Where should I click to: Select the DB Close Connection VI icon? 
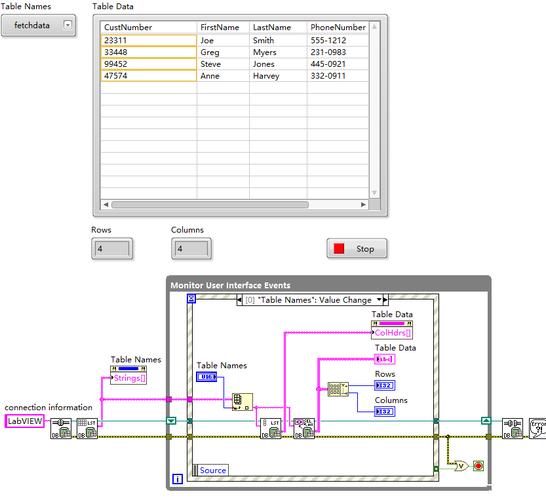(513, 428)
